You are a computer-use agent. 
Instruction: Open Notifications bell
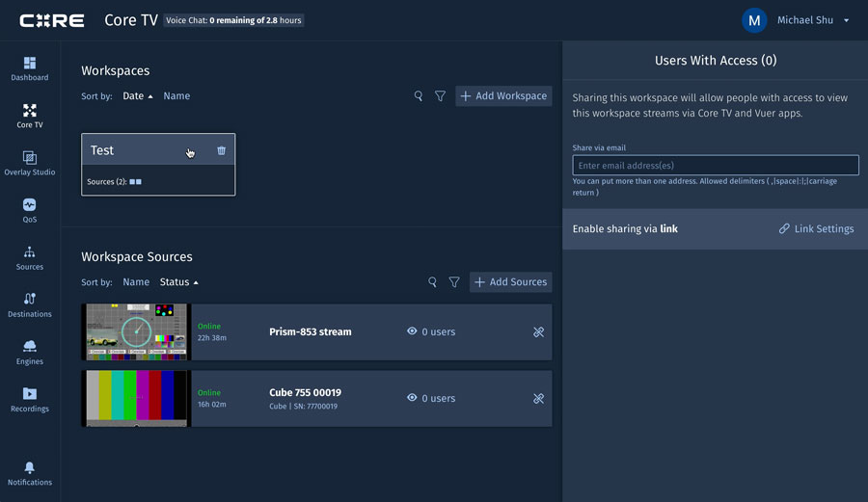(x=30, y=472)
